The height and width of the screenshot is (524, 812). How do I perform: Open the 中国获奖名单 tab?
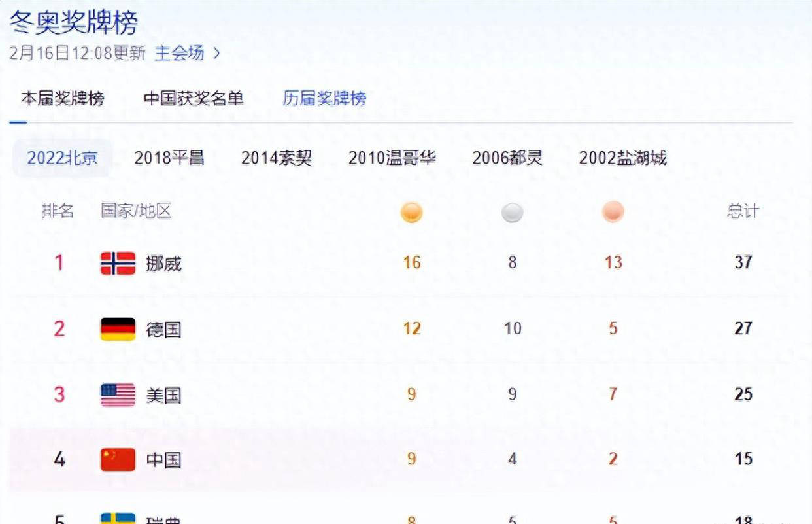click(x=194, y=99)
